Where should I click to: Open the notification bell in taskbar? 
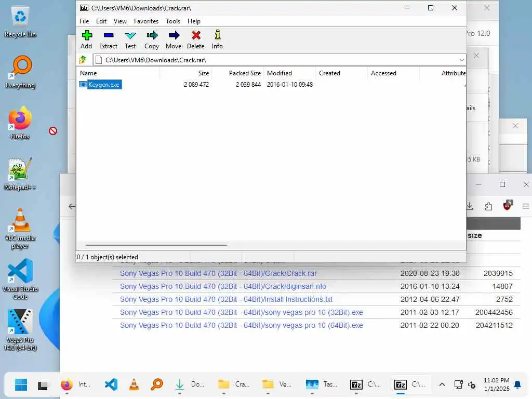pos(517,384)
